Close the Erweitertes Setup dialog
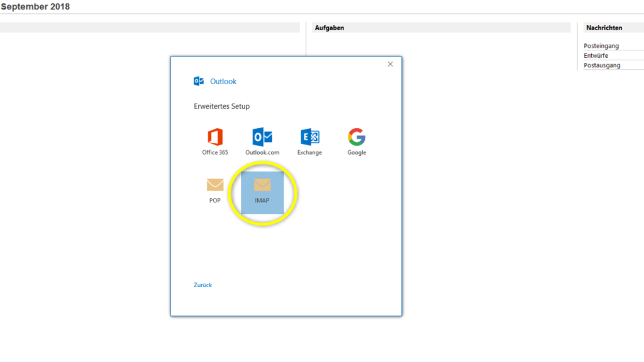Image resolution: width=644 pixels, height=362 pixels. coord(390,63)
